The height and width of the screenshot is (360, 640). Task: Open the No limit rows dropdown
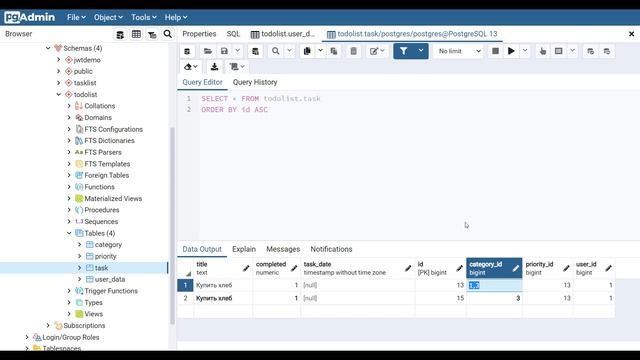(459, 51)
